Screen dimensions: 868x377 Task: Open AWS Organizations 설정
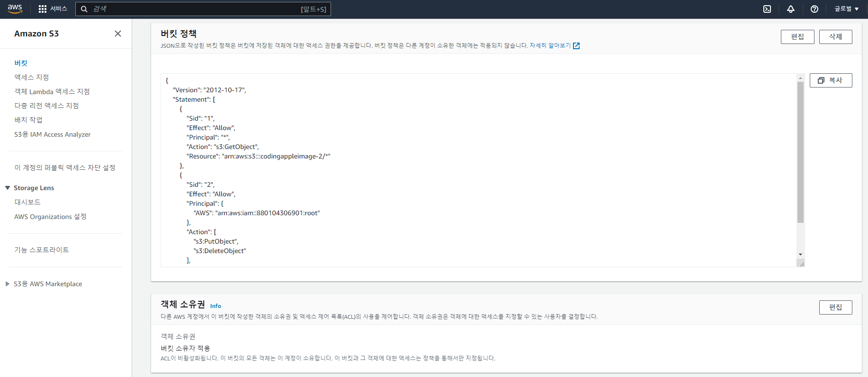pyautogui.click(x=50, y=217)
